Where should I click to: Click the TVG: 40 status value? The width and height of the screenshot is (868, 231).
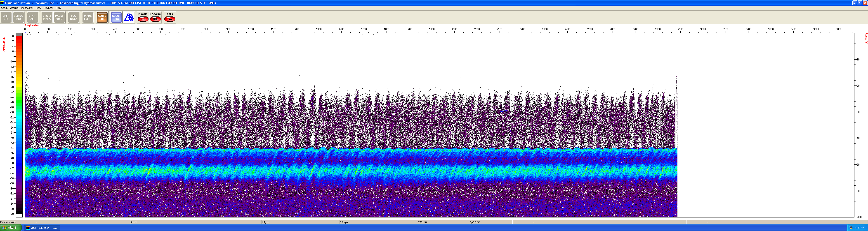click(422, 222)
